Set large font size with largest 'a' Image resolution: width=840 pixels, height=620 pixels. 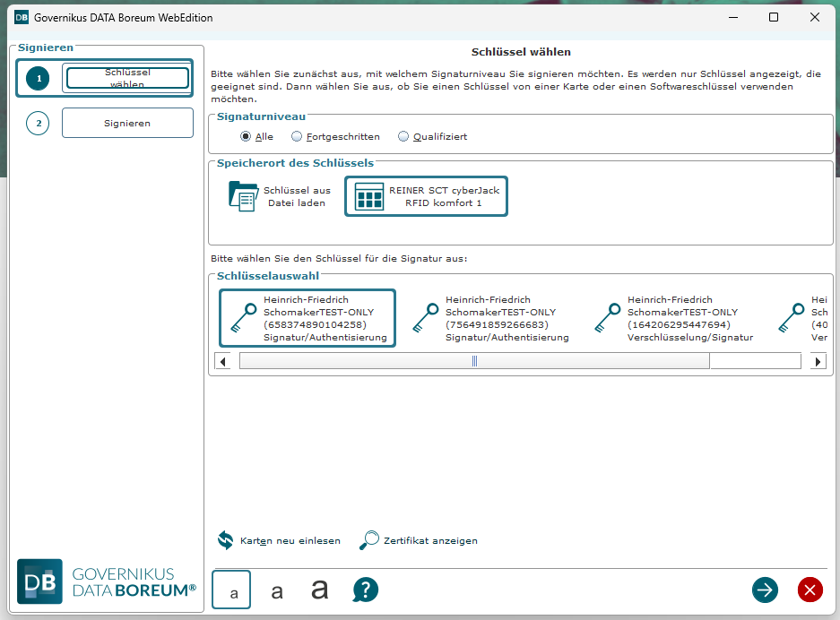[320, 589]
